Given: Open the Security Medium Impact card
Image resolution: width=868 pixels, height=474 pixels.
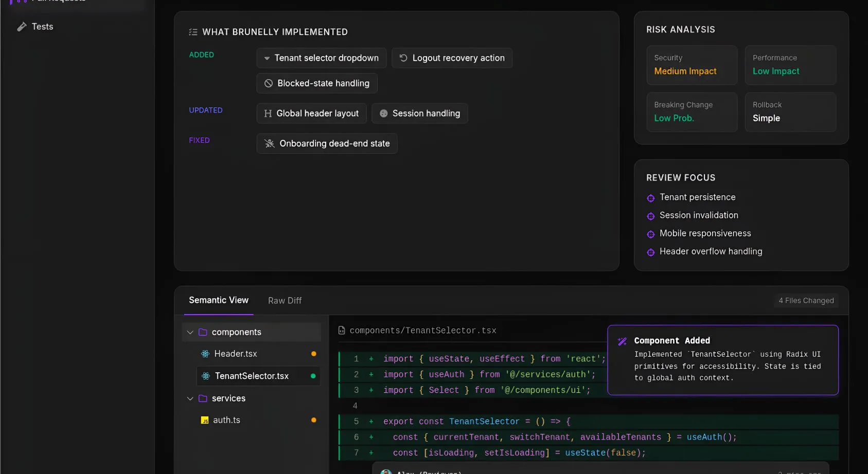Looking at the screenshot, I should [x=692, y=65].
